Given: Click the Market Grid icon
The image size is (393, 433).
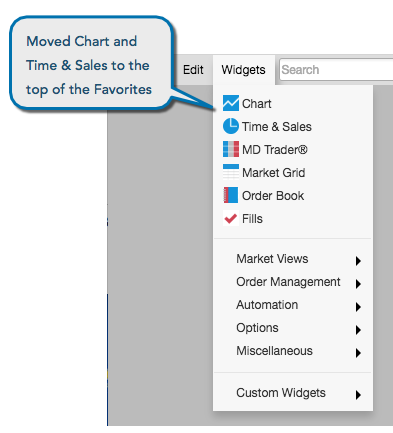Looking at the screenshot, I should point(231,172).
